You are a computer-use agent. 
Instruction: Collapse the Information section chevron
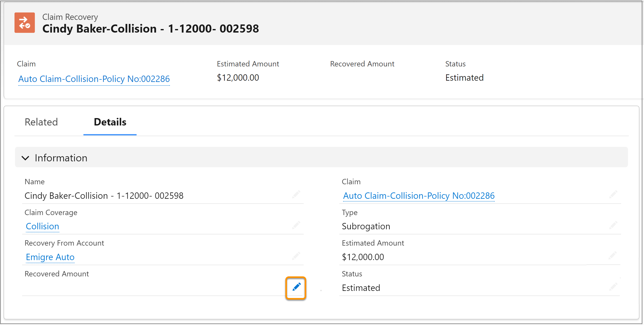[x=25, y=158]
